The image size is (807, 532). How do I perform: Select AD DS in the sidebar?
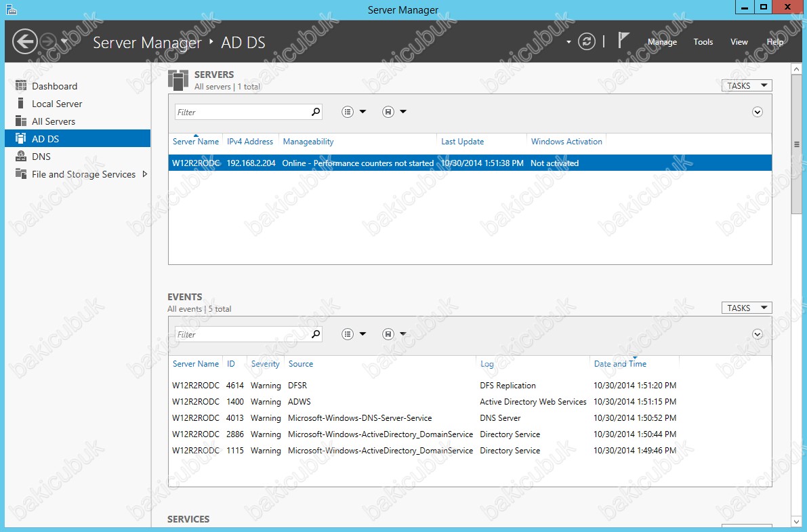click(x=78, y=138)
